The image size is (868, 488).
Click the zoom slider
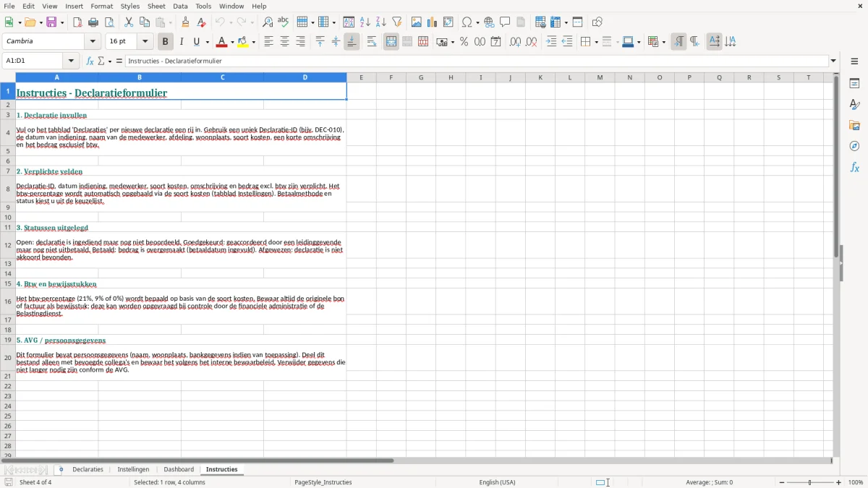(810, 482)
